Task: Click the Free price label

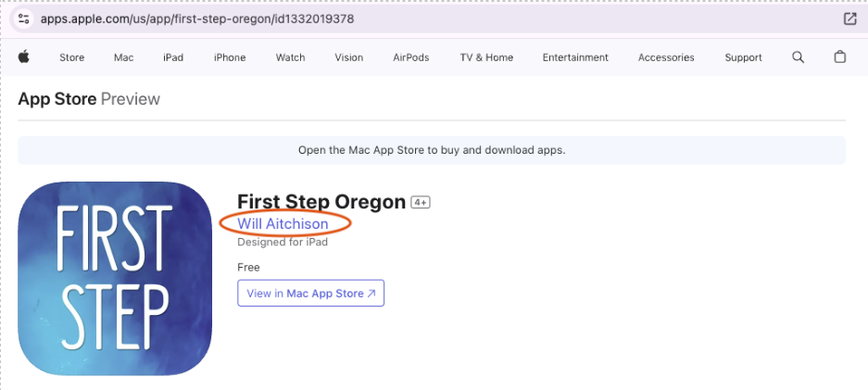Action: [248, 267]
